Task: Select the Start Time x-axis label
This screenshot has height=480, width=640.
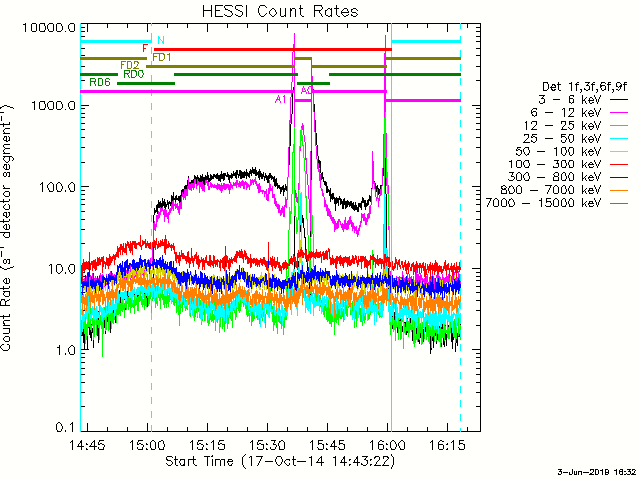Action: (x=280, y=461)
